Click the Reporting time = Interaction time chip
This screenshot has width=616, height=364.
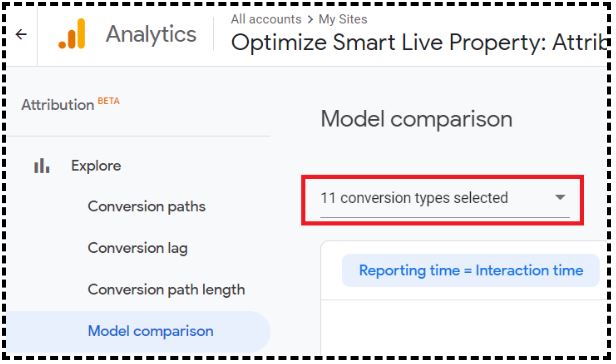[471, 271]
